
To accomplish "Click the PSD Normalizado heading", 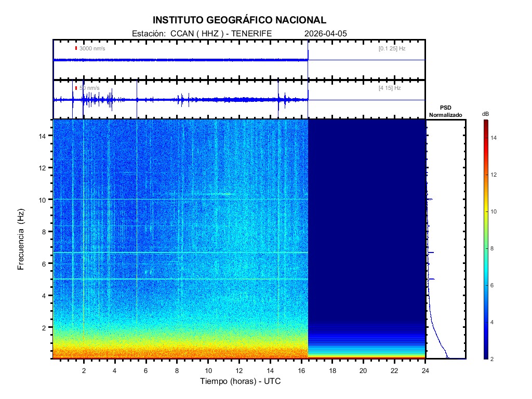I will (445, 111).
